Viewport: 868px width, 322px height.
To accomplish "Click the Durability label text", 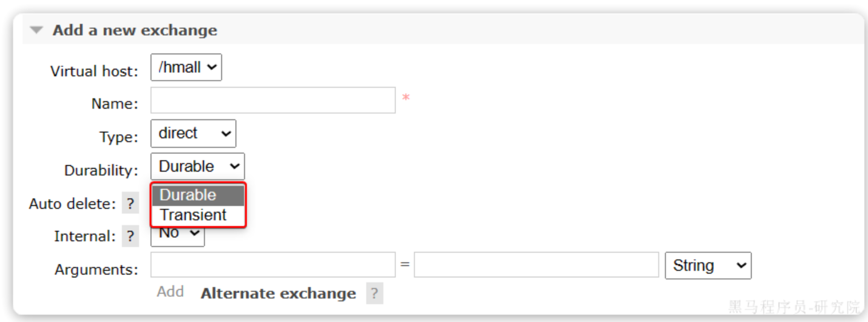I will (x=101, y=170).
